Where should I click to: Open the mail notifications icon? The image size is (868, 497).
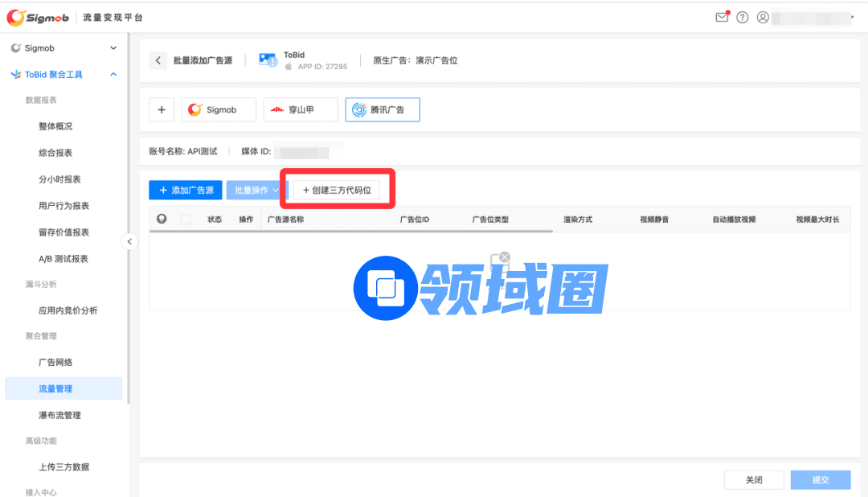pos(722,17)
